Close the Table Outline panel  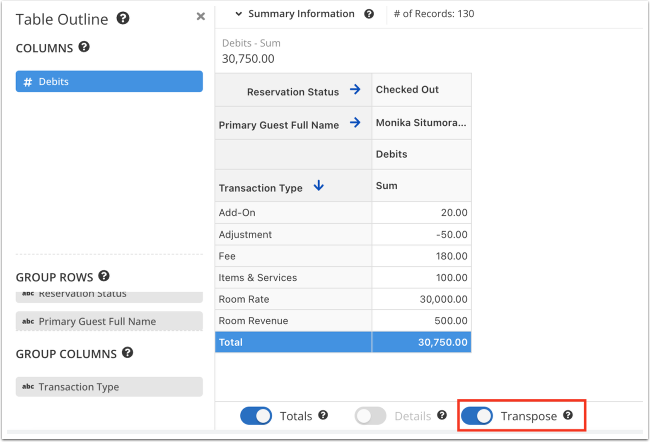click(x=200, y=17)
